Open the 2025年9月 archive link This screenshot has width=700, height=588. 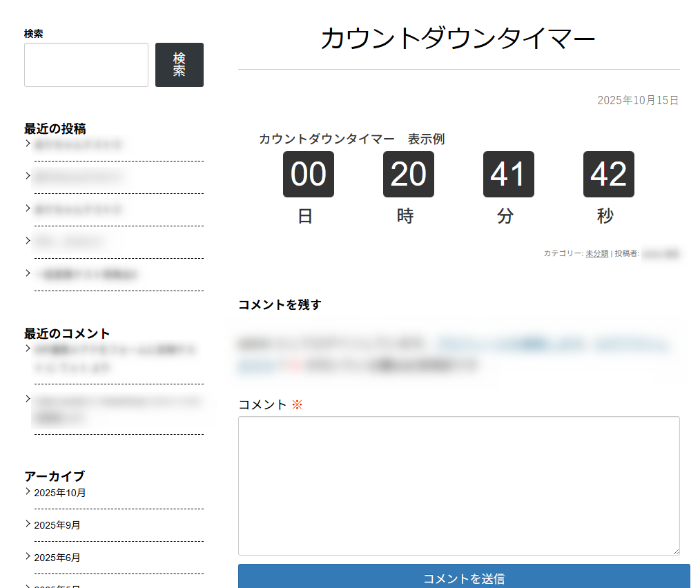click(57, 525)
